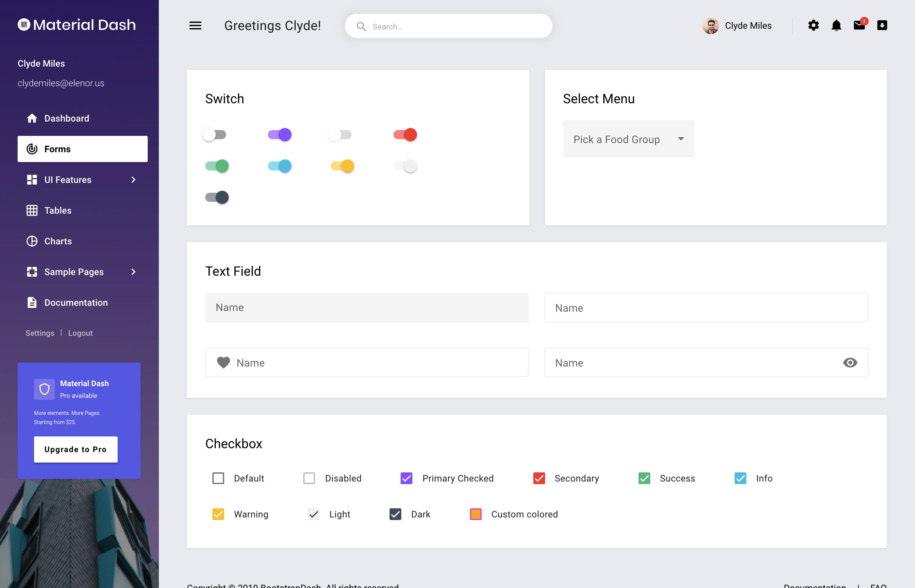The image size is (915, 588).
Task: Select the Forms icon in the sidebar
Action: coord(32,149)
